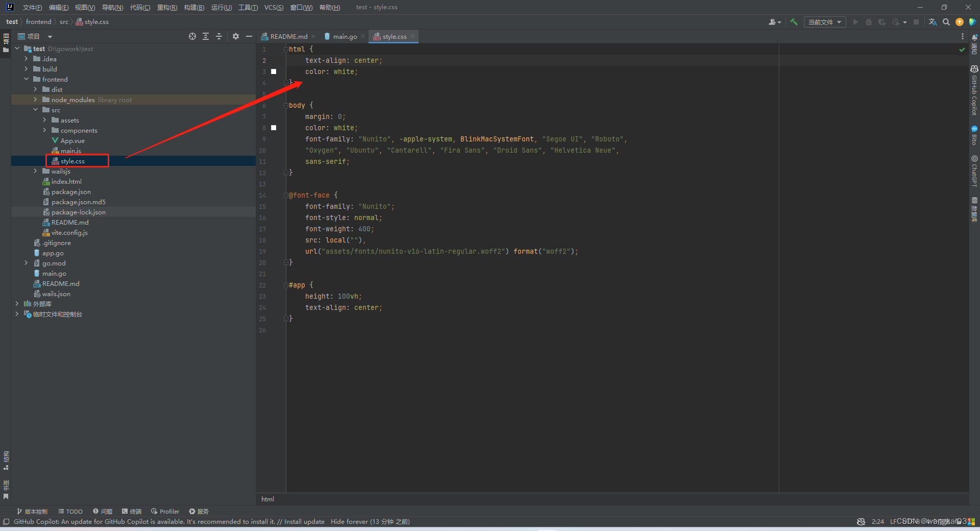Viewport: 980px width, 531px height.
Task: Click the green inspection checkmark
Action: click(962, 50)
